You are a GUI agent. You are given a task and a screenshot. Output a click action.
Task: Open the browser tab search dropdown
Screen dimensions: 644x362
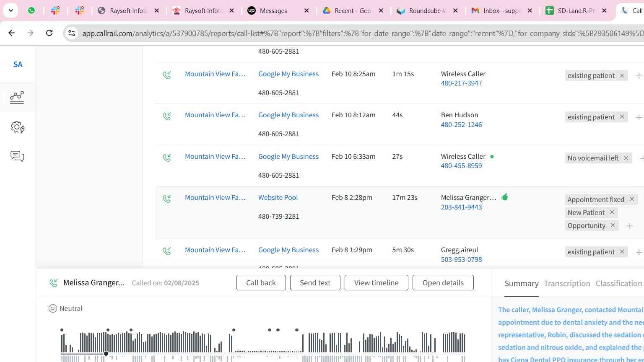point(10,10)
